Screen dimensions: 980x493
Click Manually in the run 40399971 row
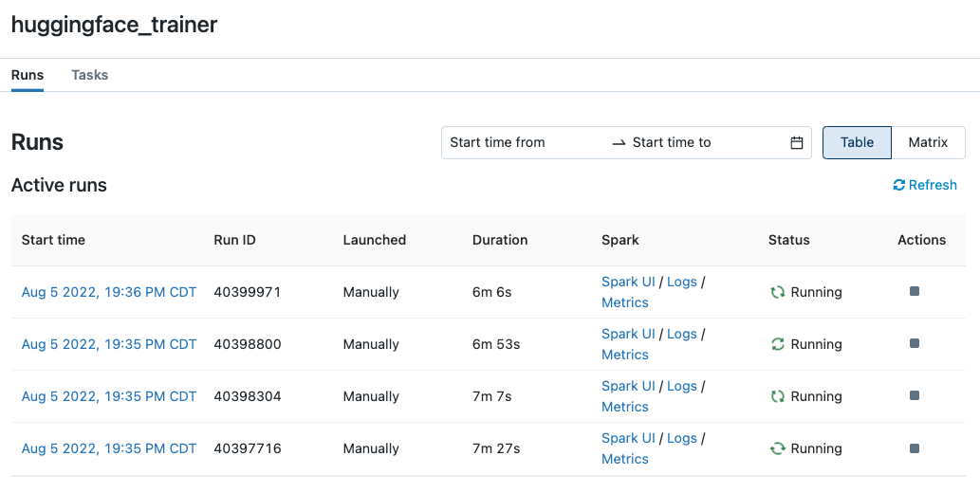click(371, 292)
